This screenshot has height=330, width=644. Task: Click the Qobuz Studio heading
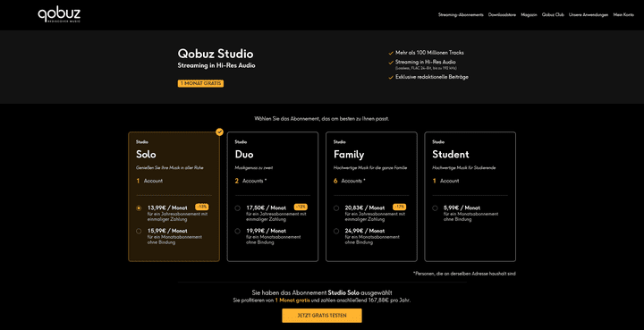[x=216, y=54]
